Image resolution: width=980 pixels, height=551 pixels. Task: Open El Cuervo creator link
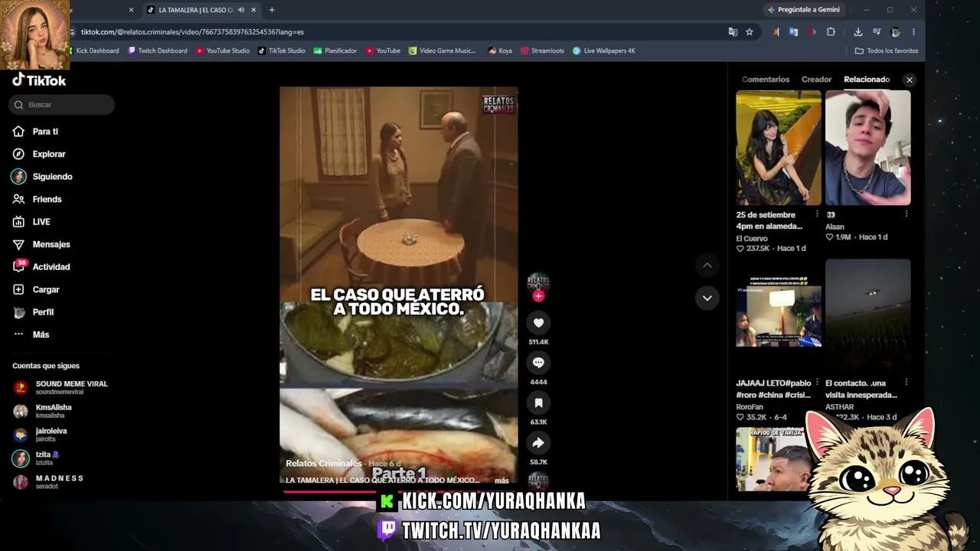[752, 239]
